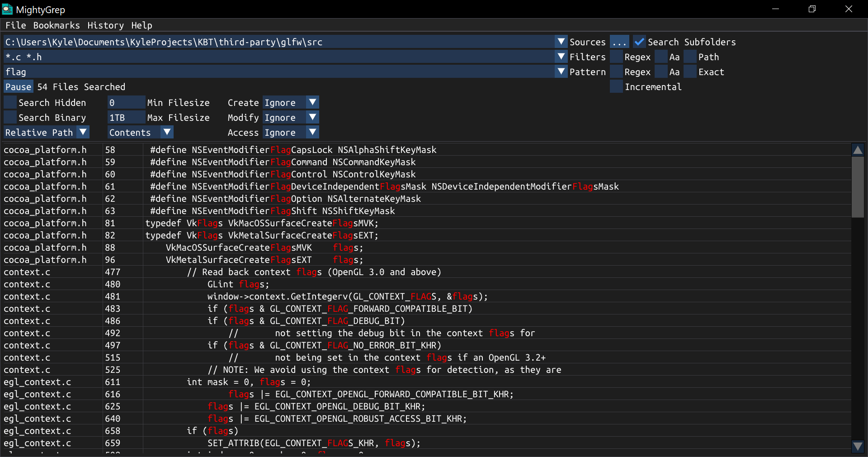Open the Bookmarks menu

pos(57,25)
